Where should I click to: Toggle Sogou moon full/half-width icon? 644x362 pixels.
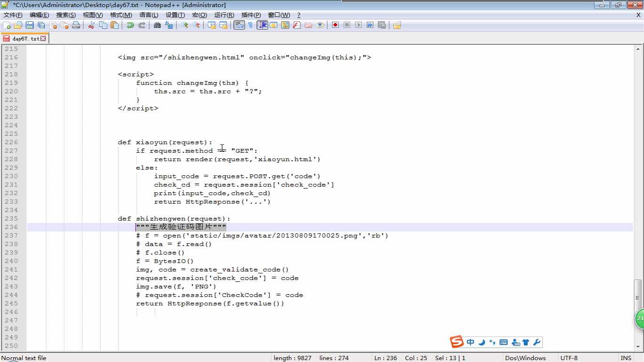(x=482, y=342)
